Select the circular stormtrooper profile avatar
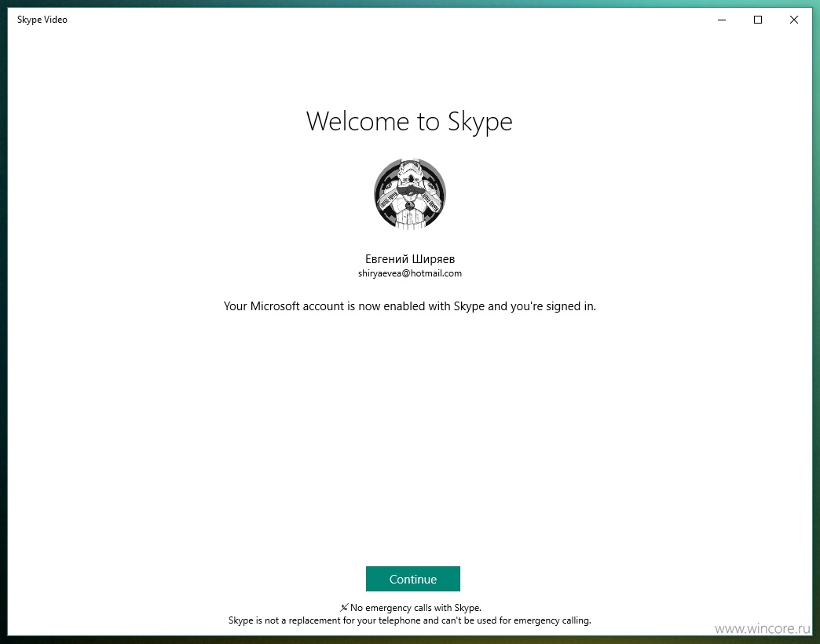The height and width of the screenshot is (644, 820). (x=410, y=194)
